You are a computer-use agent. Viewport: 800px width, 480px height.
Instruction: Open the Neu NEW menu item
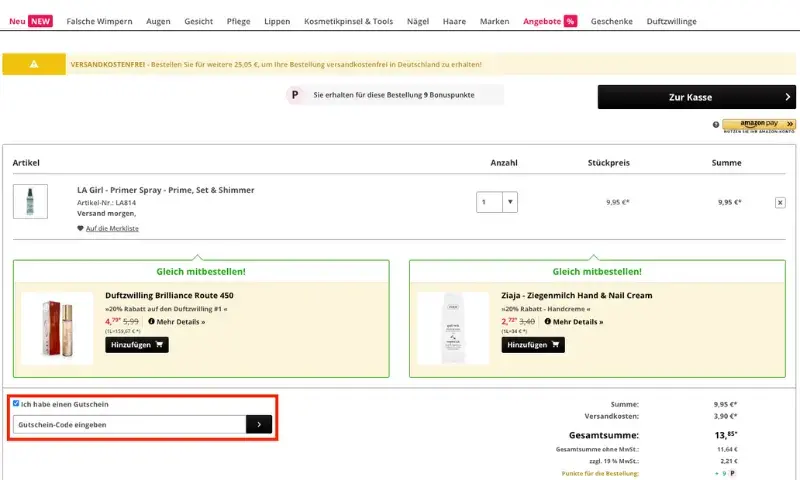coord(31,21)
